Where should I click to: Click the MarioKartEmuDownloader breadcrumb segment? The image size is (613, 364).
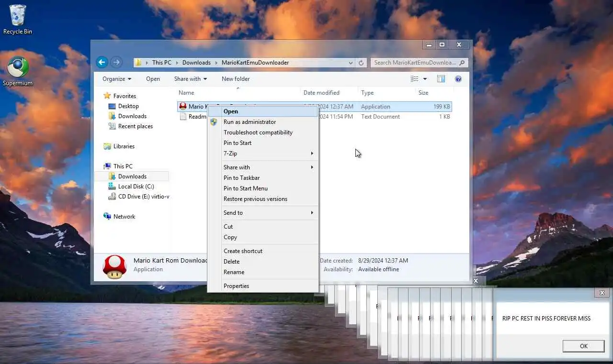point(255,63)
